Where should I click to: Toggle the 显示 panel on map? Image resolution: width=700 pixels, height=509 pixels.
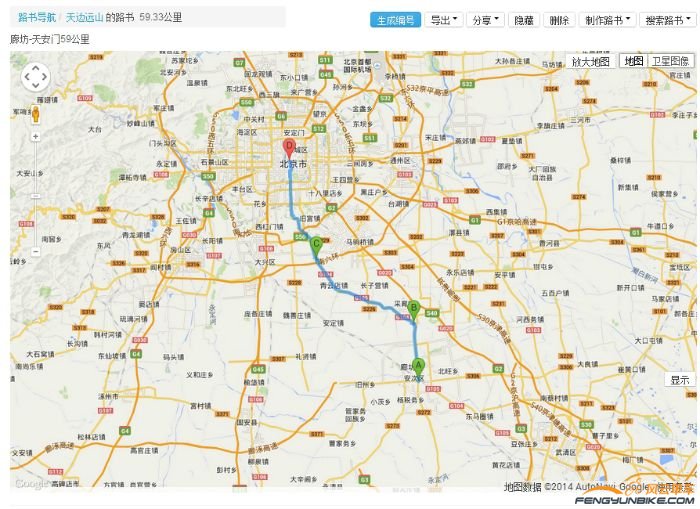pyautogui.click(x=680, y=380)
